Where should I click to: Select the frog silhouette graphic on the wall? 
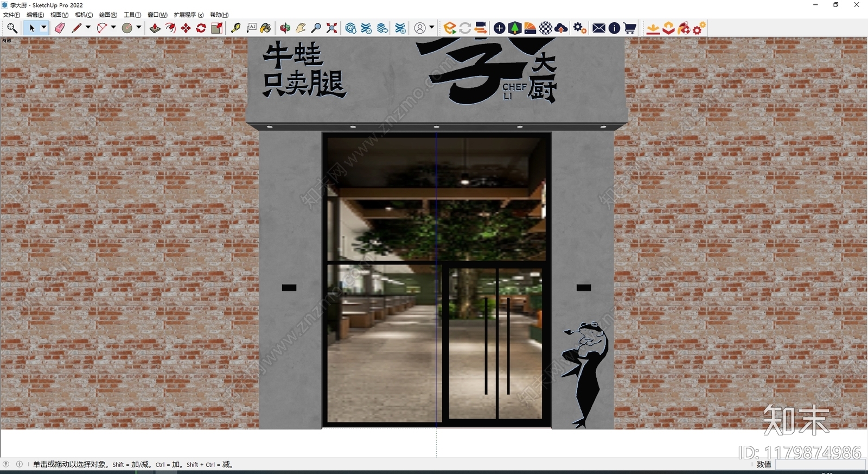[585, 375]
